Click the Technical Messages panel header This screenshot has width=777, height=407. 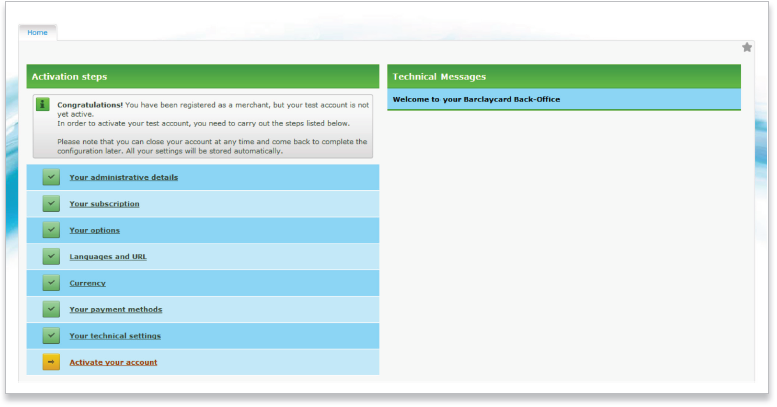(x=564, y=76)
